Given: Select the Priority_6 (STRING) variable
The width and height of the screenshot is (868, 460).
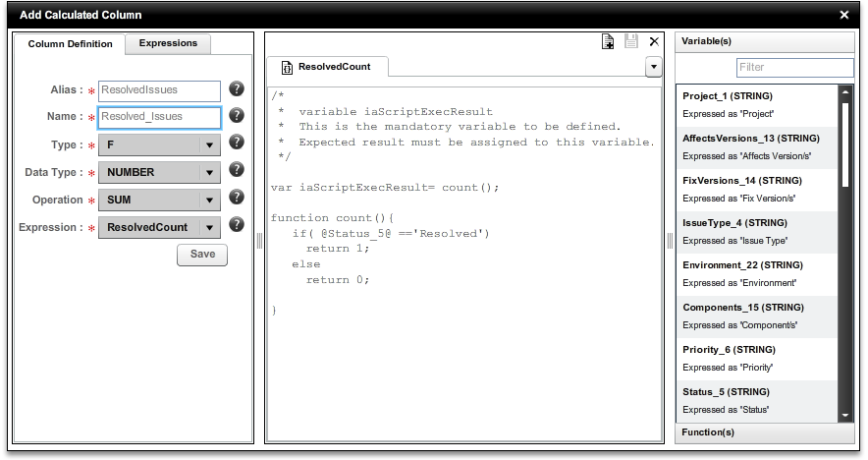Looking at the screenshot, I should click(757, 359).
